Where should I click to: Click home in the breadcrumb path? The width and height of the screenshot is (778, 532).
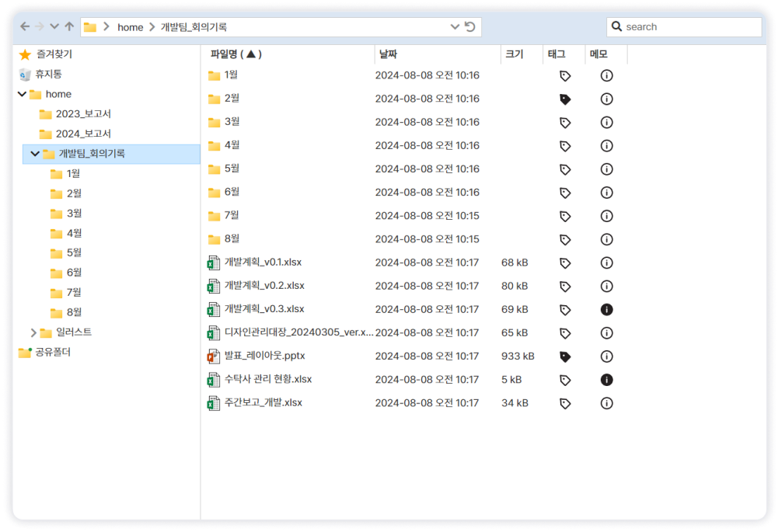click(x=130, y=27)
